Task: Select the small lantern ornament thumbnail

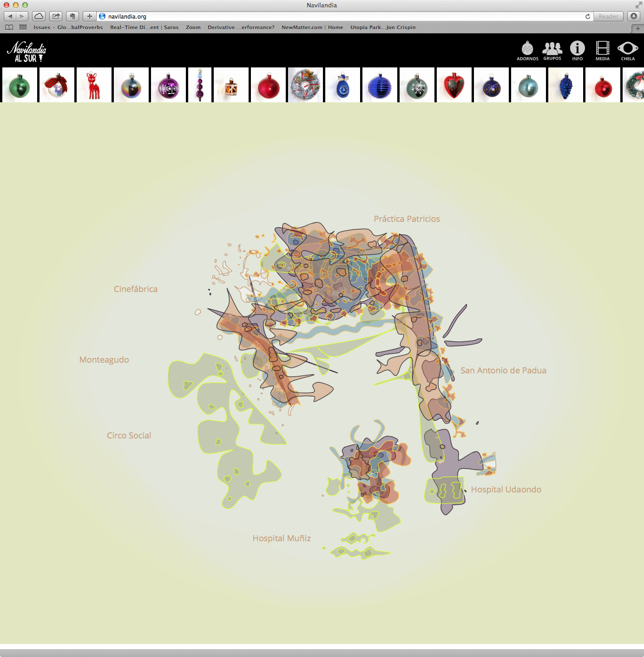Action: [x=231, y=85]
